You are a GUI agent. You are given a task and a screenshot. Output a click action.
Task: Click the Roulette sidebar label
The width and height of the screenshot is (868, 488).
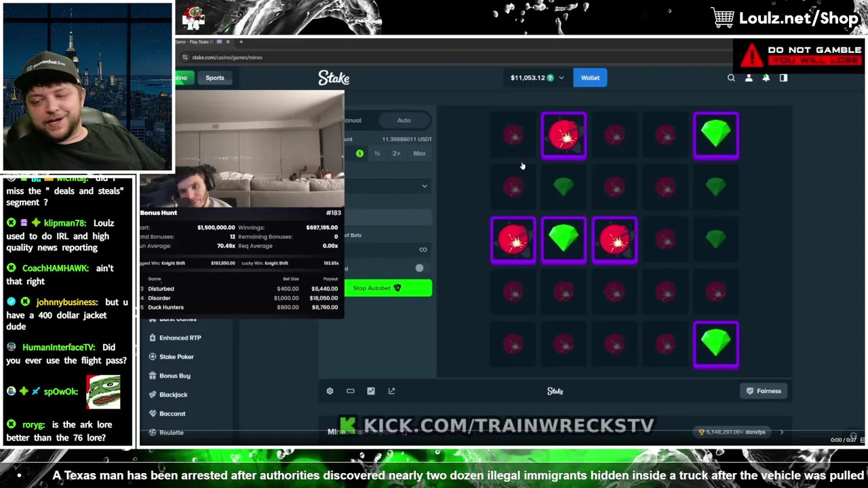tap(171, 432)
